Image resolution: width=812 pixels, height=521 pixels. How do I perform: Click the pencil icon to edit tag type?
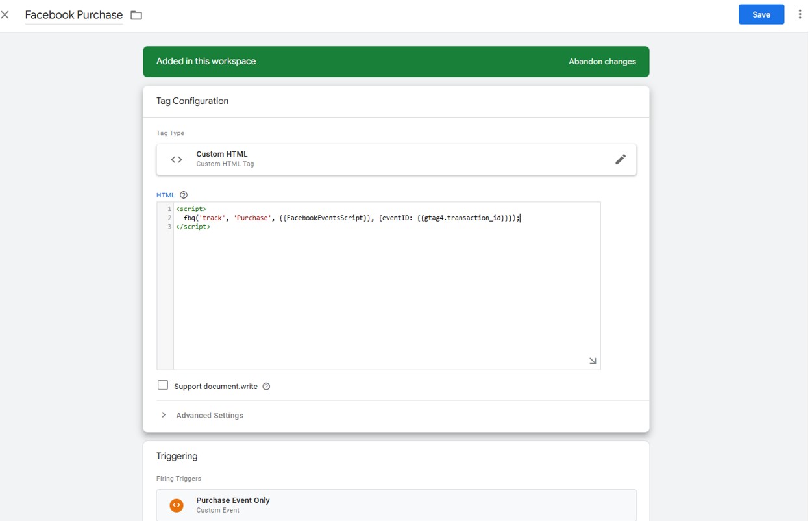click(x=620, y=159)
